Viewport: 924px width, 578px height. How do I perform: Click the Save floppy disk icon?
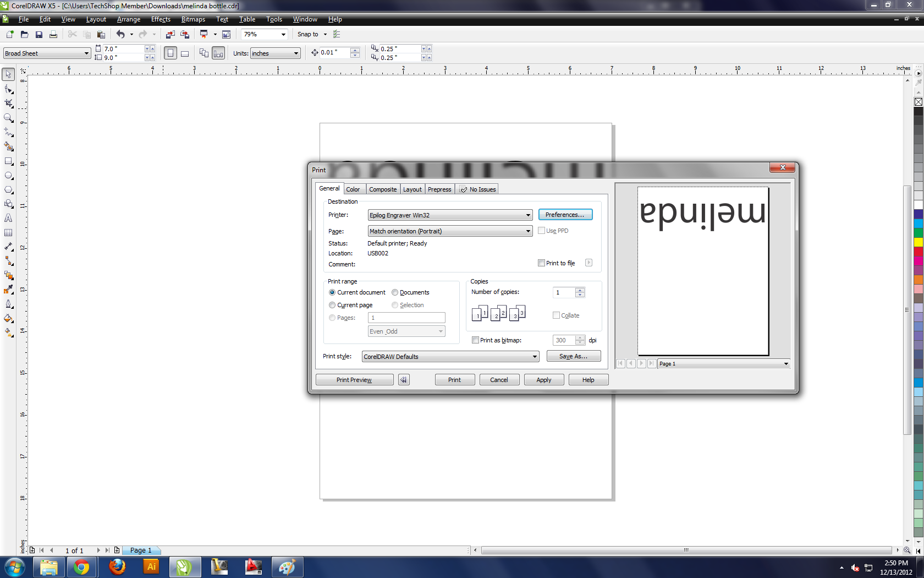[x=38, y=34]
